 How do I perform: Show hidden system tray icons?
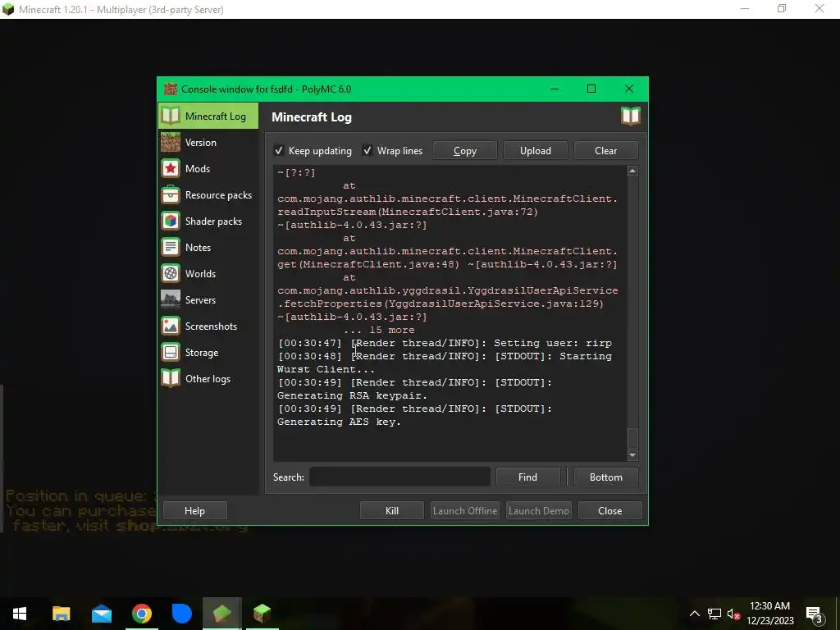coord(694,614)
